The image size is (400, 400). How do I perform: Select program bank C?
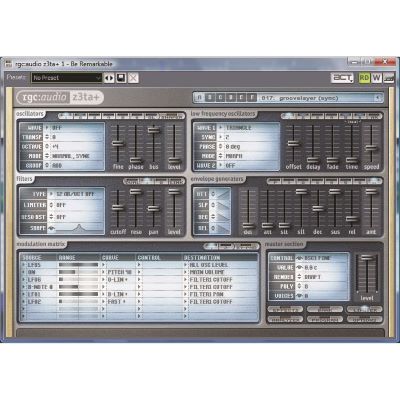click(220, 98)
